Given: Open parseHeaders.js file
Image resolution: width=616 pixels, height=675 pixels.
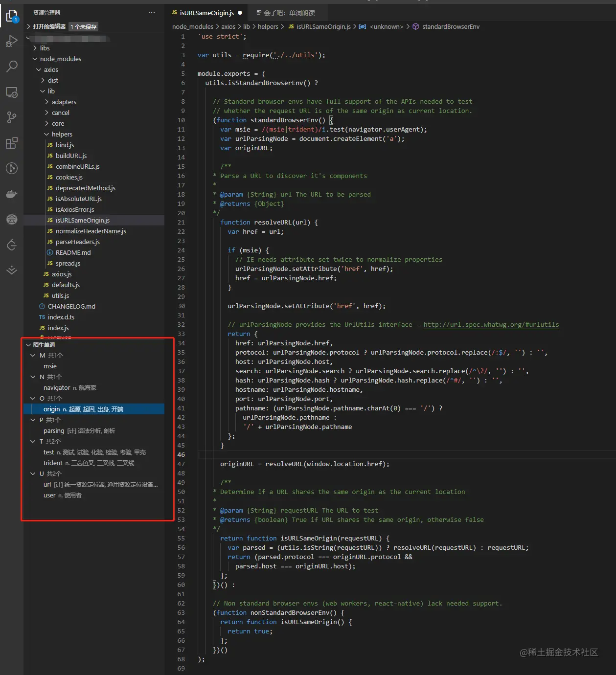Looking at the screenshot, I should click(x=78, y=242).
